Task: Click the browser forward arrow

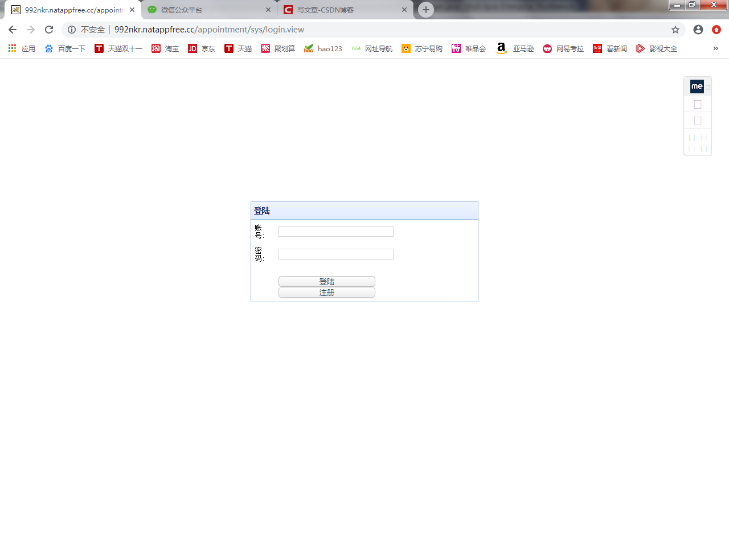Action: coord(31,30)
